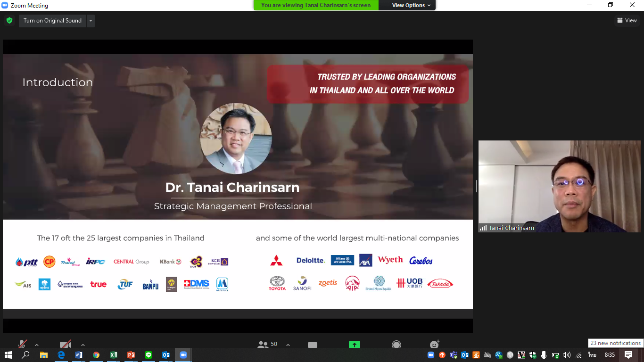644x362 pixels.
Task: Click the green encryption shield icon
Action: coord(9,21)
